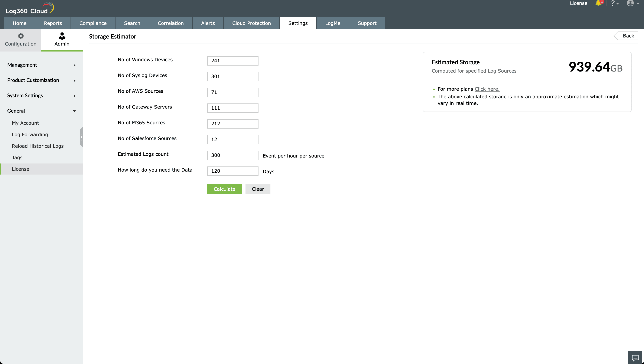Select Reload Historical Logs in sidebar
Image resolution: width=644 pixels, height=364 pixels.
point(38,146)
